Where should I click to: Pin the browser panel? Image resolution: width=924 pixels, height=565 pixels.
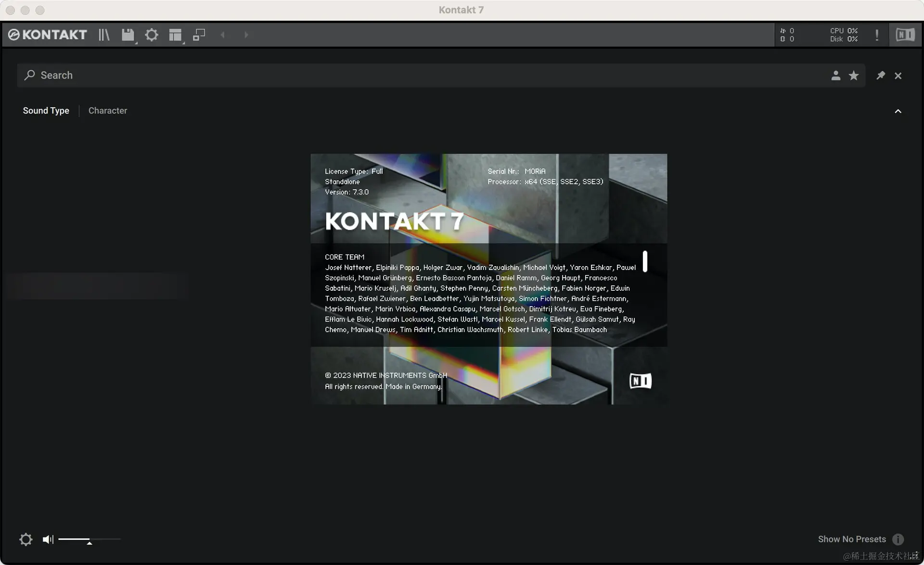(881, 76)
